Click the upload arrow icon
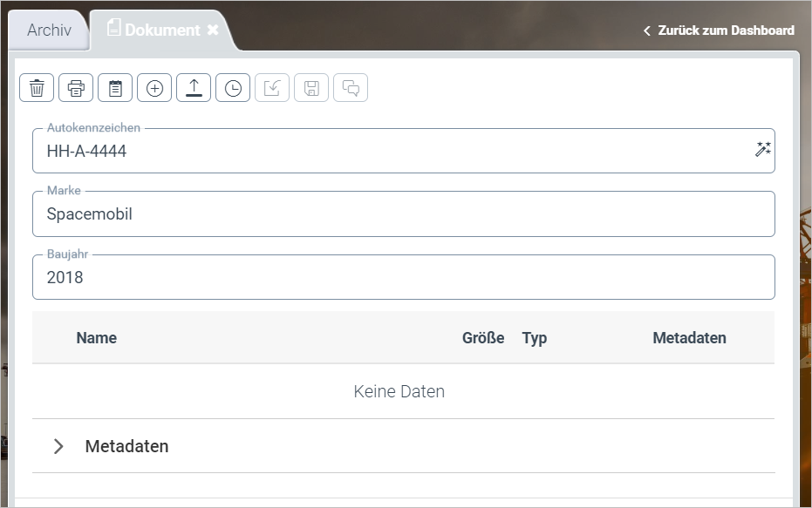 pyautogui.click(x=194, y=88)
